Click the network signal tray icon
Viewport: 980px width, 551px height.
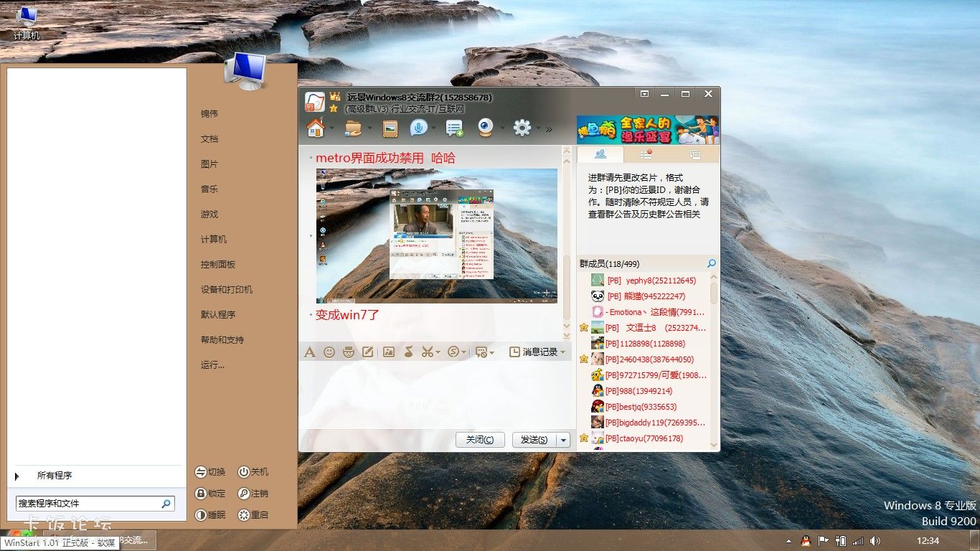pyautogui.click(x=858, y=540)
